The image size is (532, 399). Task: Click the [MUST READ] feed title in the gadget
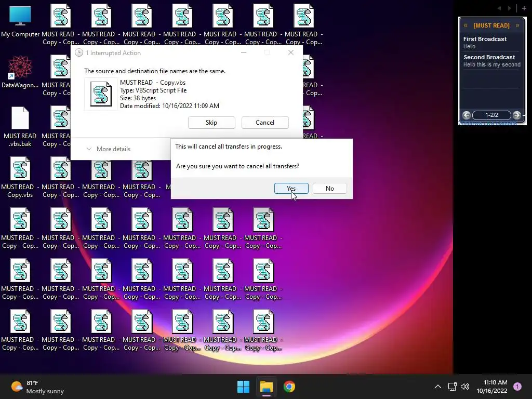pos(491,25)
